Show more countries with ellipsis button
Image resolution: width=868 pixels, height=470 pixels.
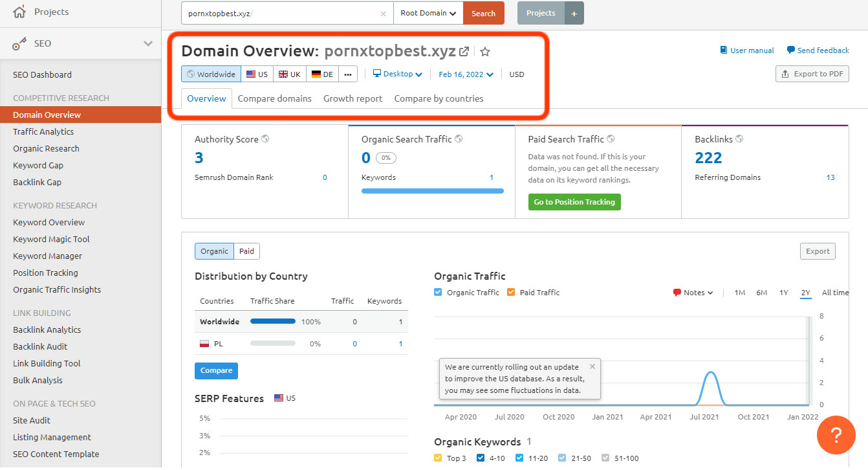click(348, 74)
